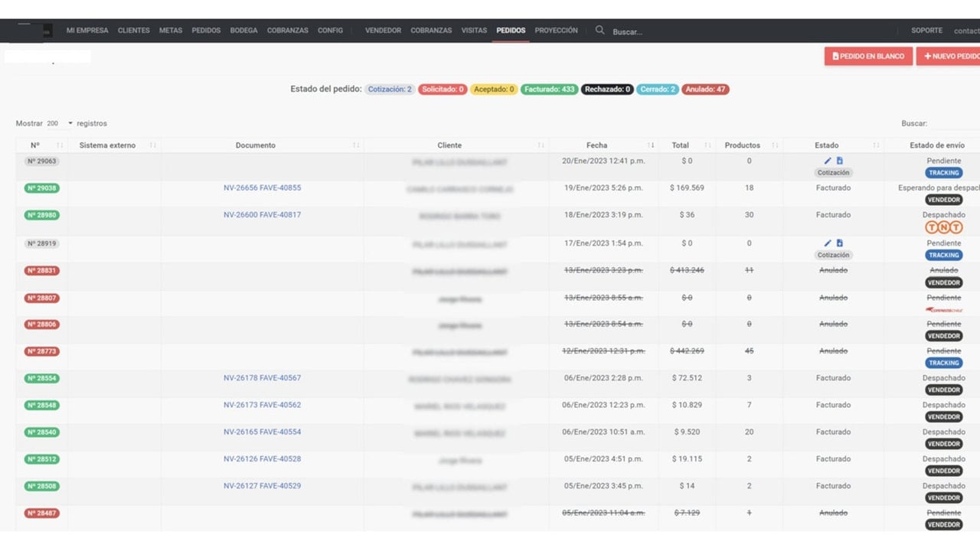
Task: Click the Cerrado: 2 cyan status badge
Action: [x=657, y=90]
